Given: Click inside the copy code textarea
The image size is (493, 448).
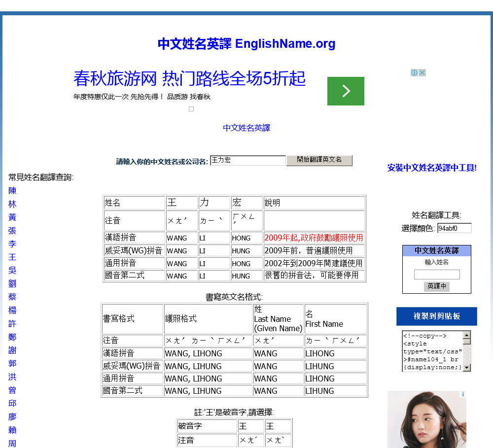Looking at the screenshot, I should coord(433,351).
